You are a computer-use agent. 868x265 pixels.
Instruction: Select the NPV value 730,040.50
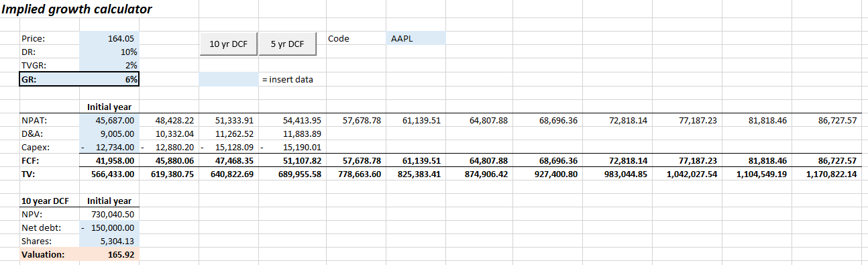point(109,215)
